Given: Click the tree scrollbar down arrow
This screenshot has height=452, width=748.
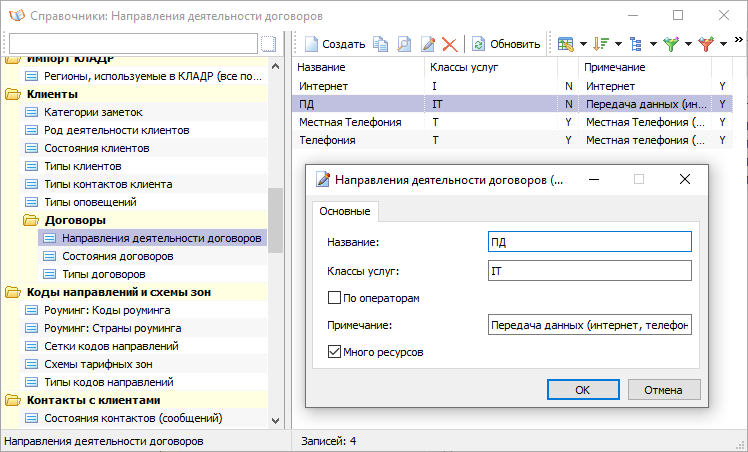Looking at the screenshot, I should click(x=275, y=420).
